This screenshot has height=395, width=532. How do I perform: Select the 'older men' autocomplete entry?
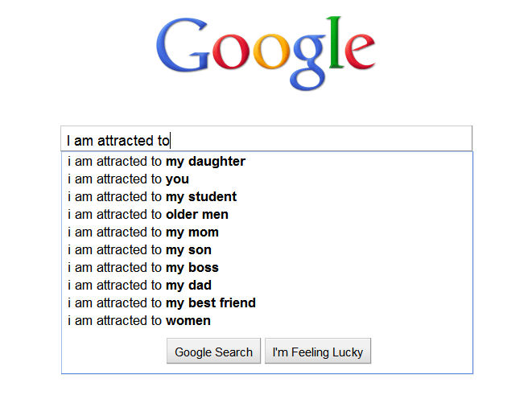coord(148,215)
